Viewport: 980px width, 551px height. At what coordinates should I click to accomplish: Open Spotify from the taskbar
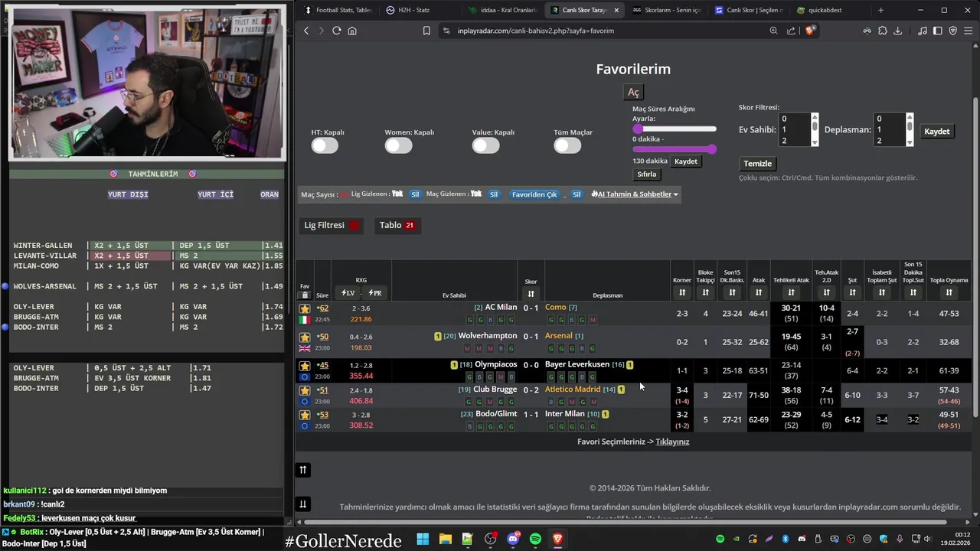pyautogui.click(x=535, y=539)
